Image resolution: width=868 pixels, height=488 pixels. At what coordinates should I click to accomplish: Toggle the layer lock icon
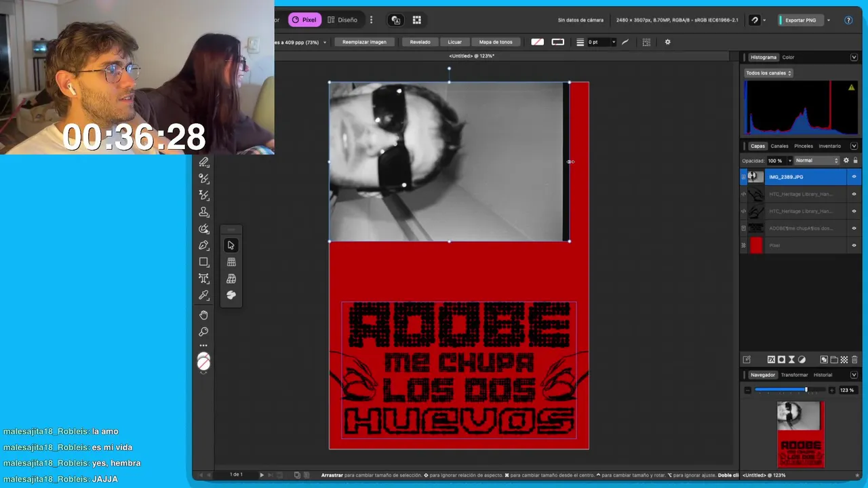click(855, 161)
